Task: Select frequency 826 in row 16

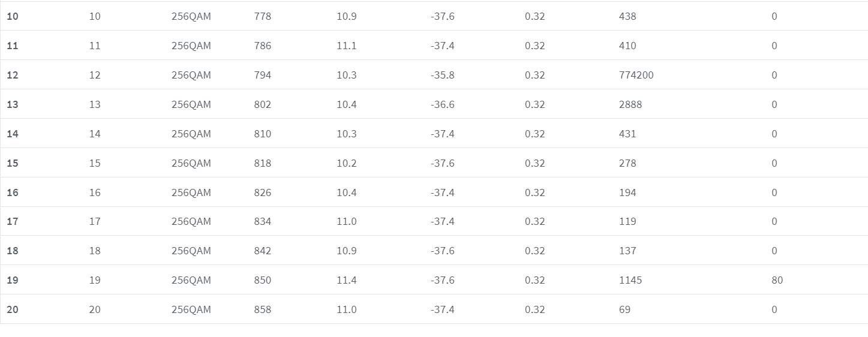Action: 262,192
